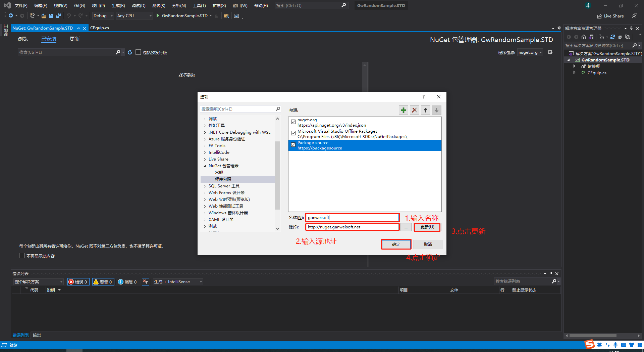Open the Git menu in the menu bar
Viewport: 644px width, 352px height.
point(79,6)
